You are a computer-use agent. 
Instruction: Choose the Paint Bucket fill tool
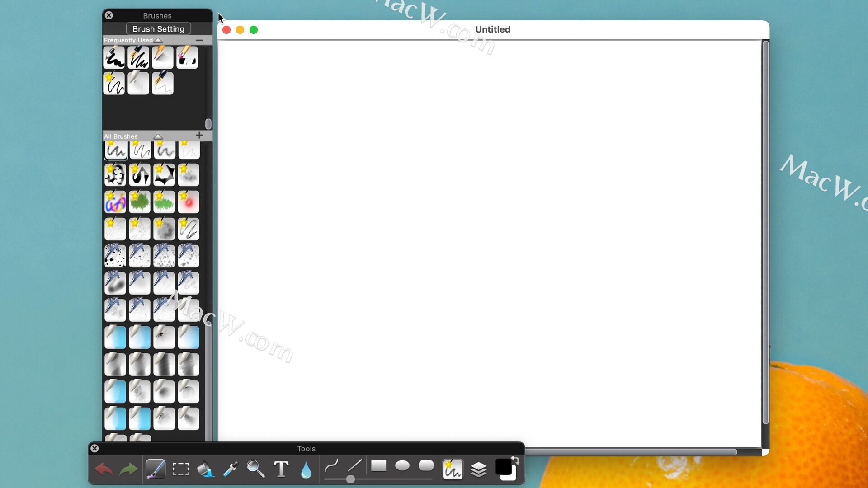tap(206, 469)
